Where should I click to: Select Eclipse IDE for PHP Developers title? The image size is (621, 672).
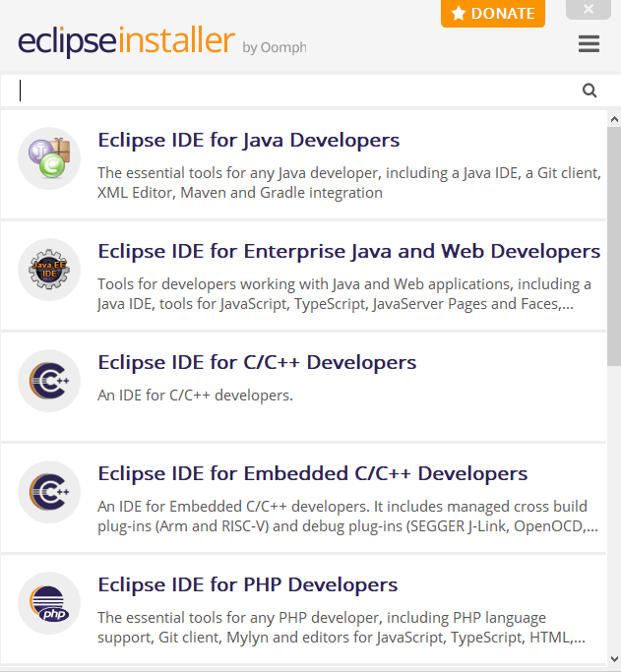pos(248,585)
